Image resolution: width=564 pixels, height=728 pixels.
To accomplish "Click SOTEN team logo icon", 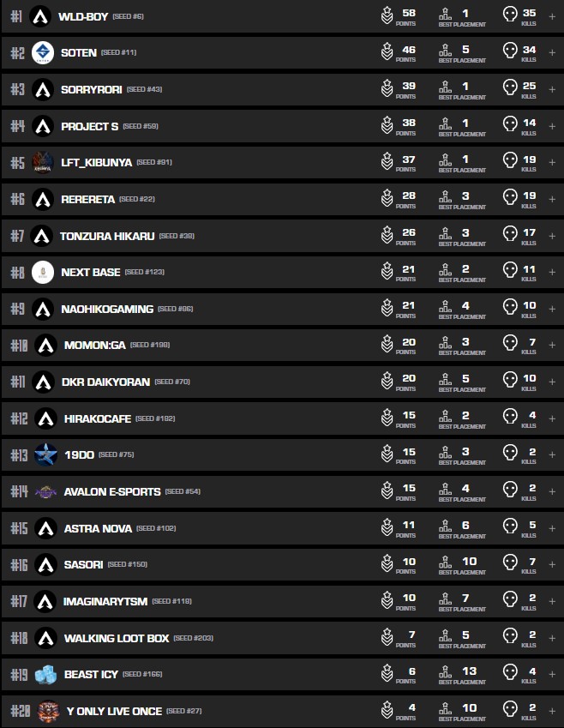I will 43,53.
